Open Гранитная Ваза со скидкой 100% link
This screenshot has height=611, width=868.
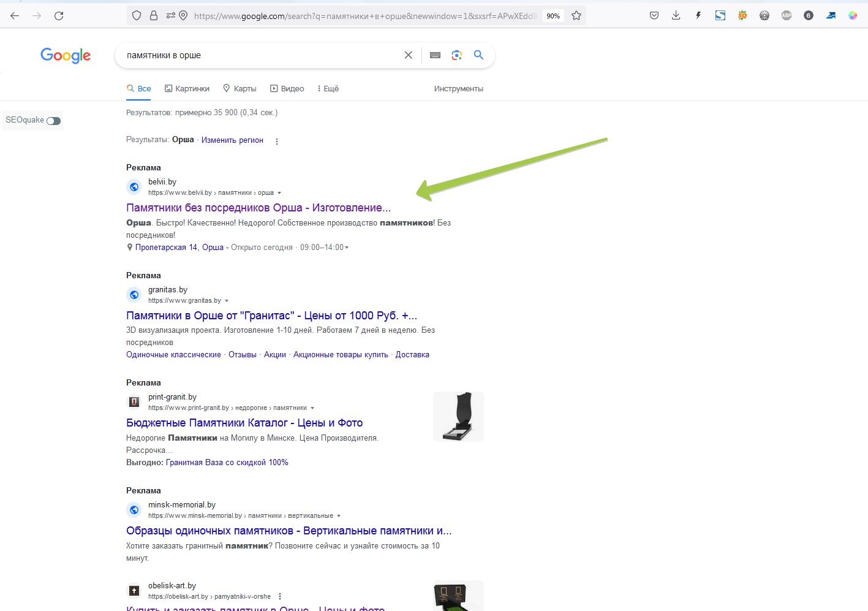pos(227,463)
